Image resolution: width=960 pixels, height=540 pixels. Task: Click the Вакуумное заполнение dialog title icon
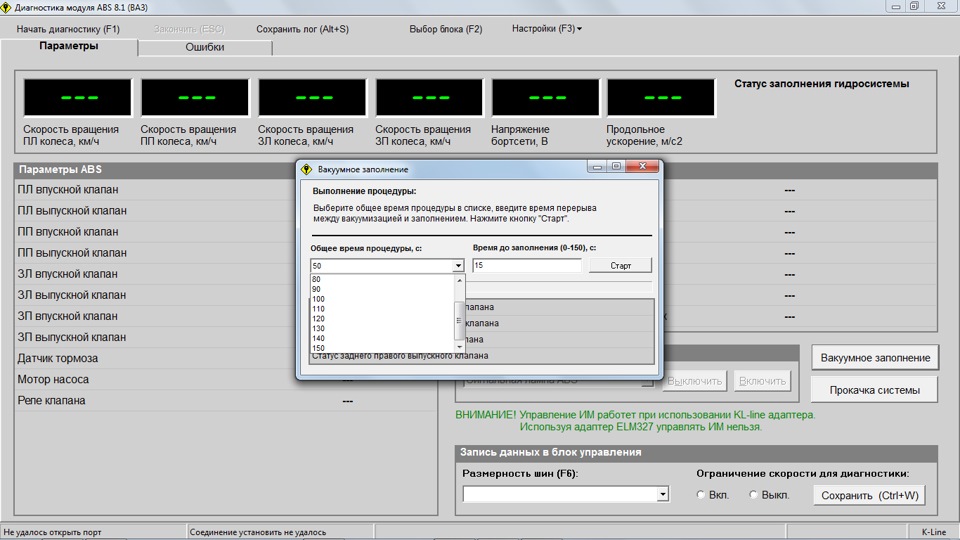pyautogui.click(x=307, y=169)
